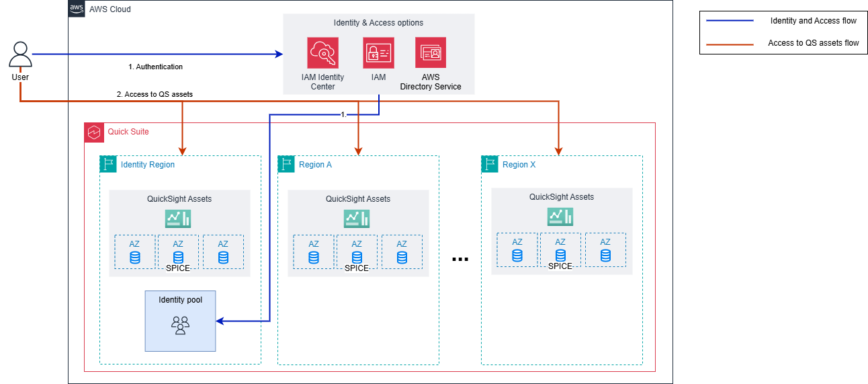Click the ellipsis between Region A and X
868x384 pixels.
pos(460,259)
